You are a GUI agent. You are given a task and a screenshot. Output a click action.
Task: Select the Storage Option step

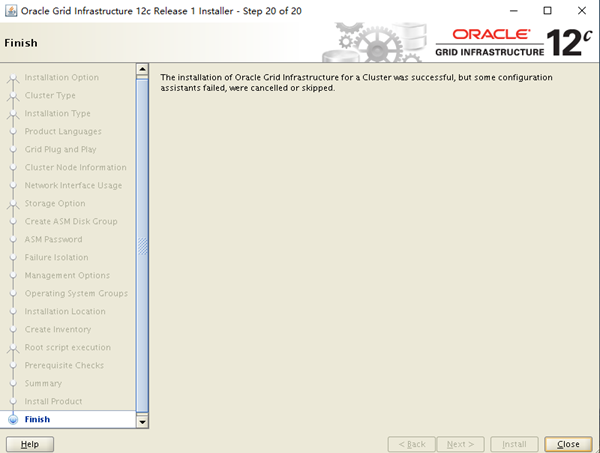point(55,203)
